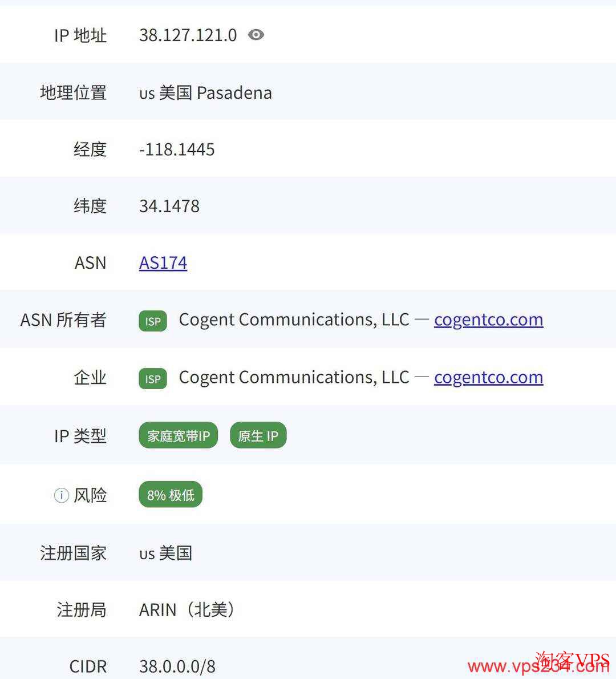Select the IP 地址 row label

(79, 35)
